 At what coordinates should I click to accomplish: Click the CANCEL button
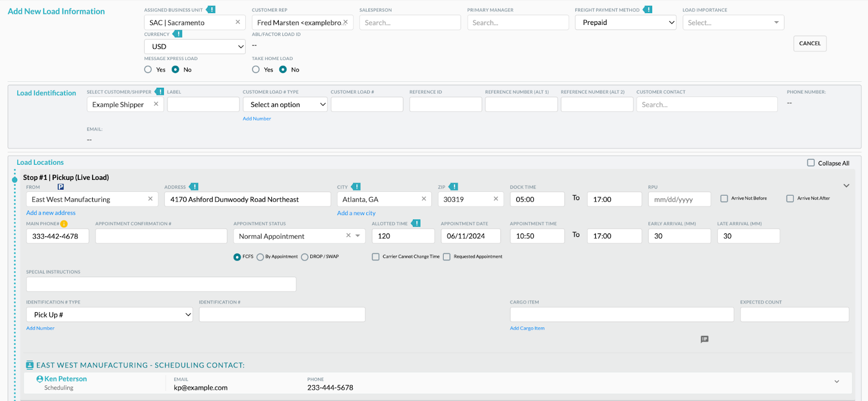[810, 43]
